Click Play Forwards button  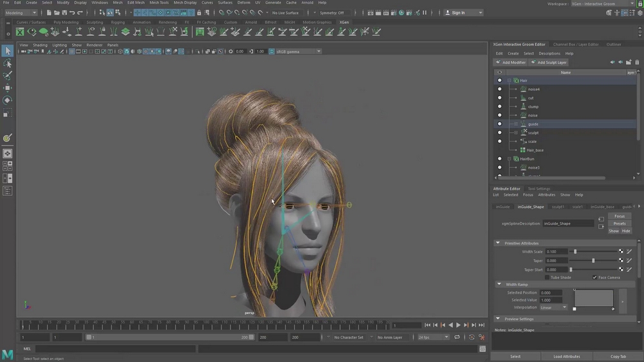[x=459, y=325]
